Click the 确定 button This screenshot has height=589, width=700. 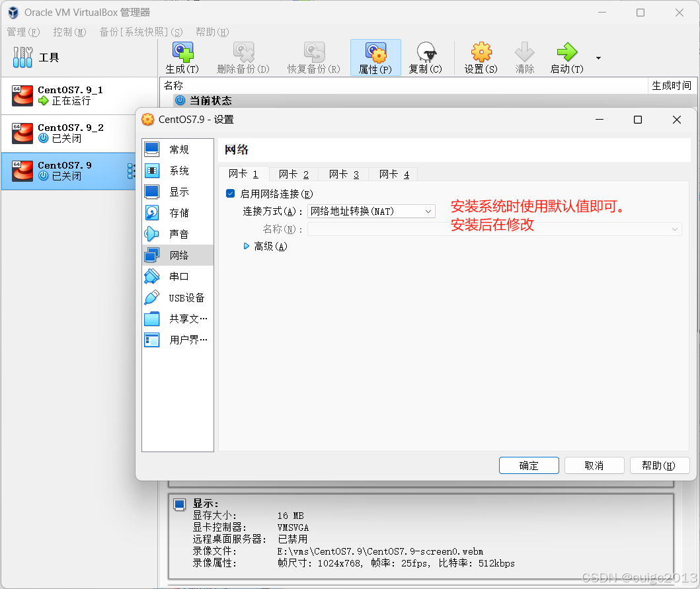(x=529, y=465)
